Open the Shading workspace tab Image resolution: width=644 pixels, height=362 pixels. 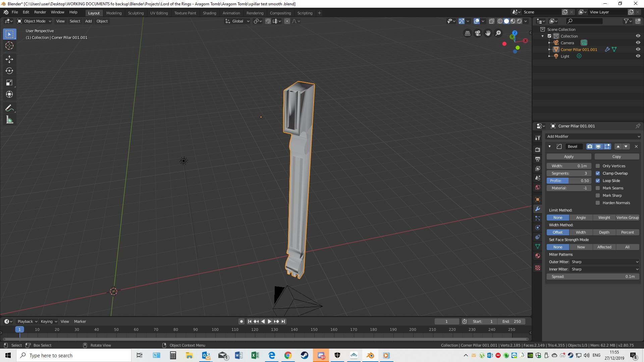(209, 13)
